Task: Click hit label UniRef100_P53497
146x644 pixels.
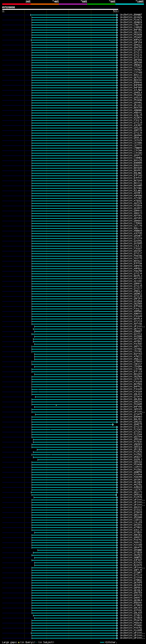Action: pyautogui.click(x=131, y=37)
